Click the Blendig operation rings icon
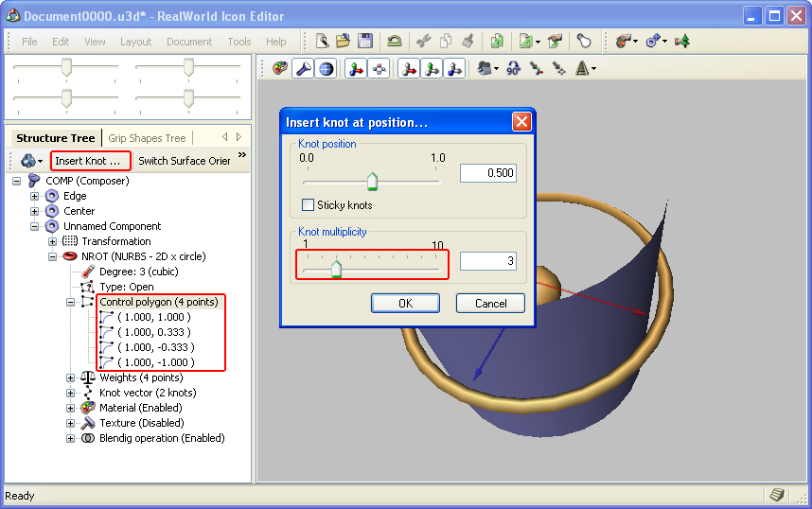Viewport: 812px width, 509px height. tap(88, 438)
